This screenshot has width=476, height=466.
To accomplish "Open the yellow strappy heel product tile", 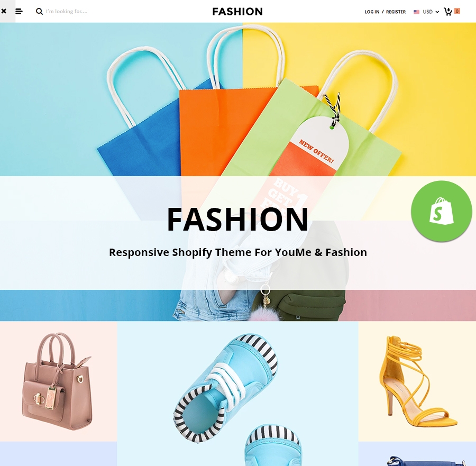I will pos(417,381).
